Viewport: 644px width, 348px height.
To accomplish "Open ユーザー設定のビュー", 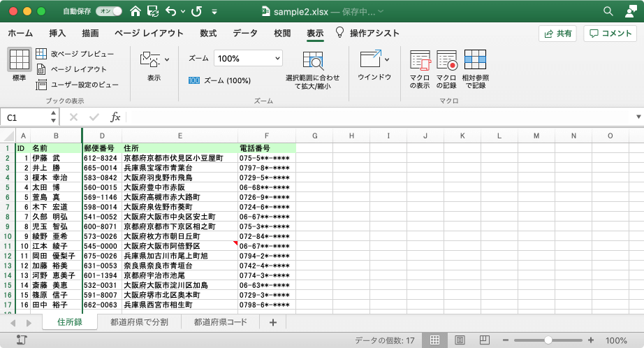I will point(78,85).
